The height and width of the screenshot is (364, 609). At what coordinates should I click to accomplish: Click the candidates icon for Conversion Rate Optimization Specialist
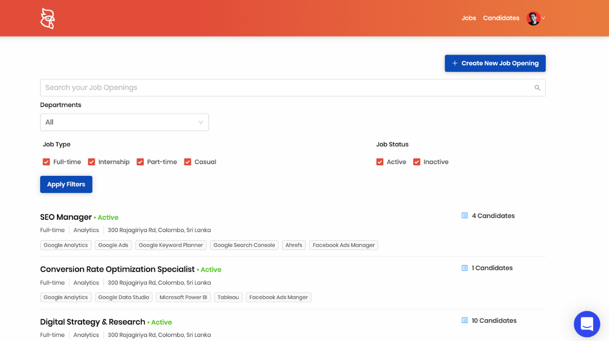(x=464, y=268)
